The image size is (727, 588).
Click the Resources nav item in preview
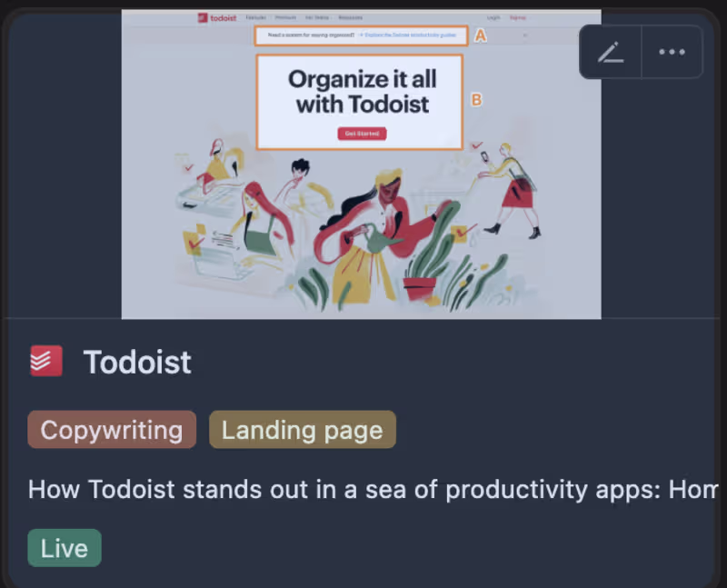click(x=351, y=17)
